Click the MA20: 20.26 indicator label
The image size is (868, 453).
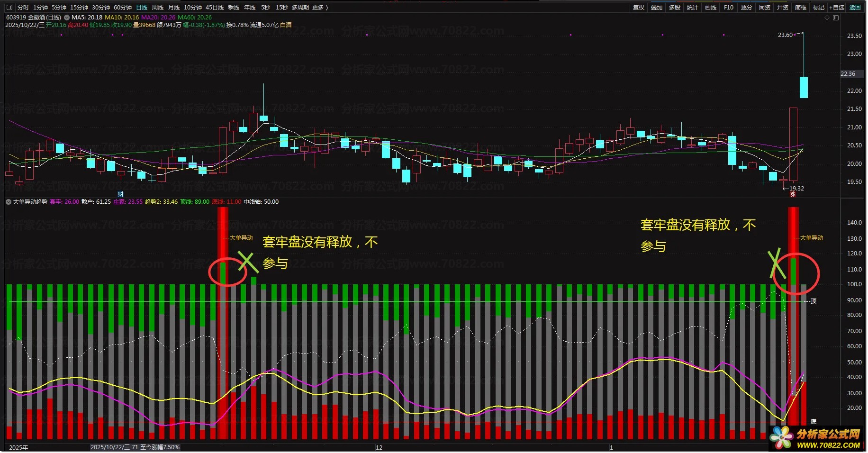click(x=158, y=18)
